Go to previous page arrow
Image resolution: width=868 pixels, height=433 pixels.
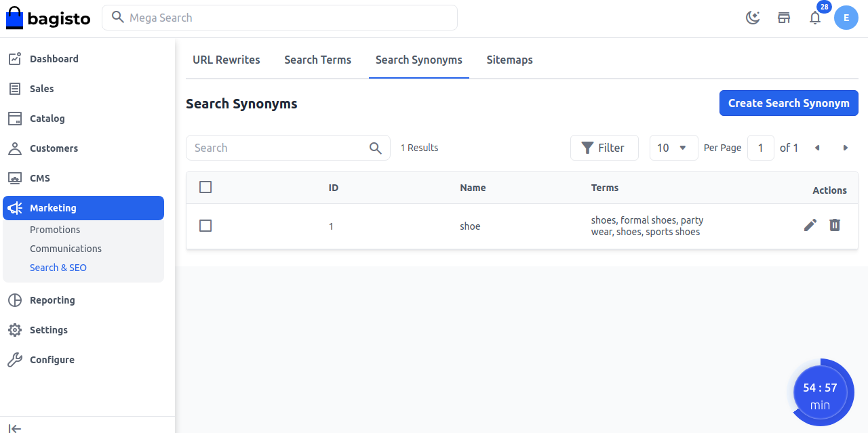[x=817, y=148]
